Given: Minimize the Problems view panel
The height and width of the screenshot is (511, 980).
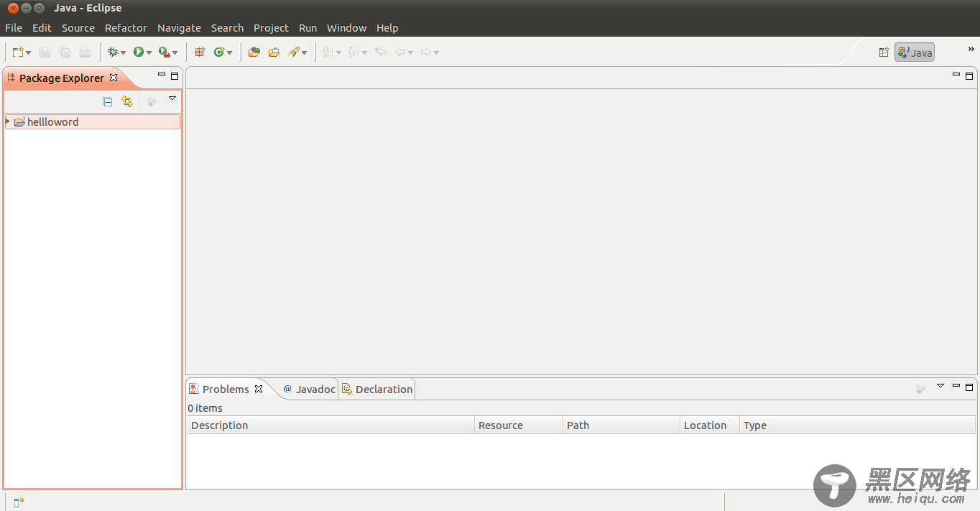Looking at the screenshot, I should (x=956, y=386).
